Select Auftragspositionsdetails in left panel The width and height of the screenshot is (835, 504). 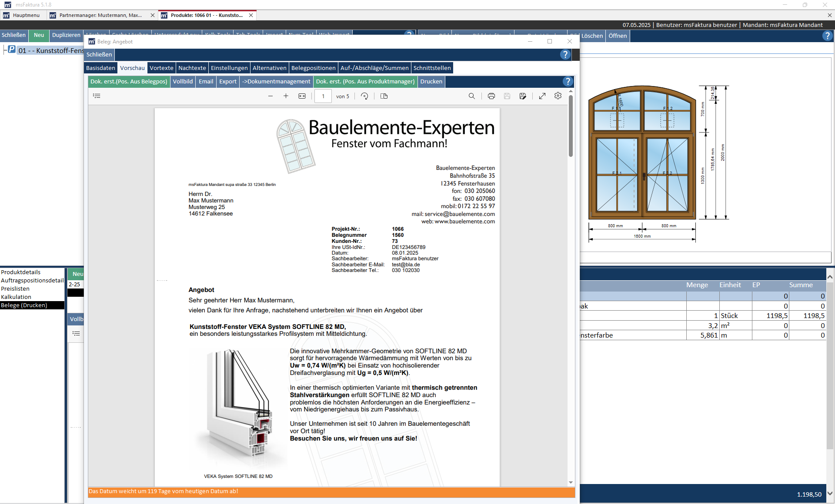[x=32, y=281]
